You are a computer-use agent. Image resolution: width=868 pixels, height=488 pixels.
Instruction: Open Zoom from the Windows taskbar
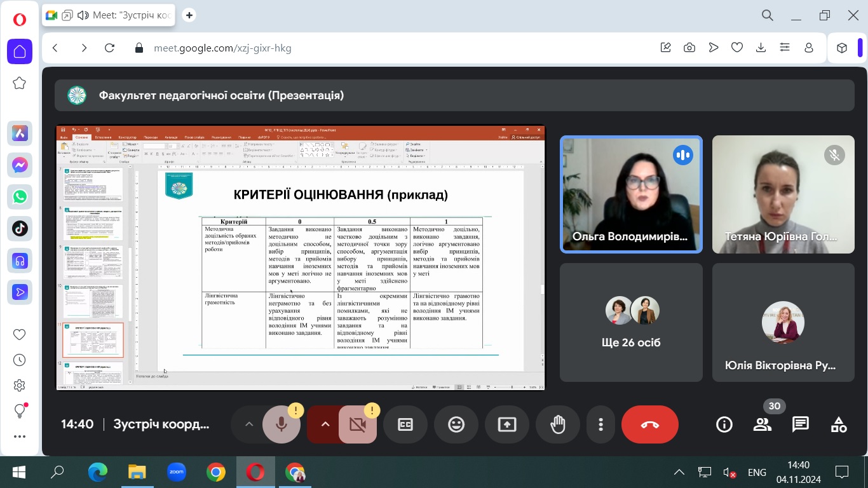pos(176,472)
